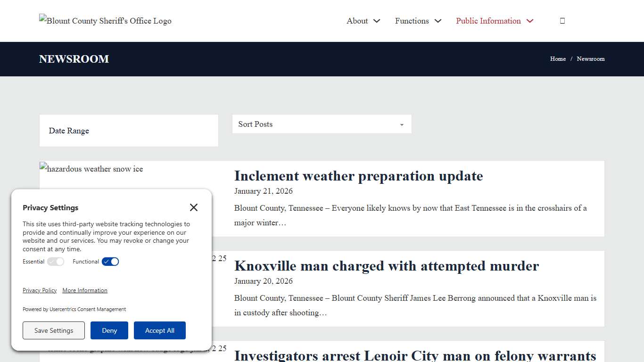Click the Date Range input field
The width and height of the screenshot is (644, 362).
(x=128, y=131)
